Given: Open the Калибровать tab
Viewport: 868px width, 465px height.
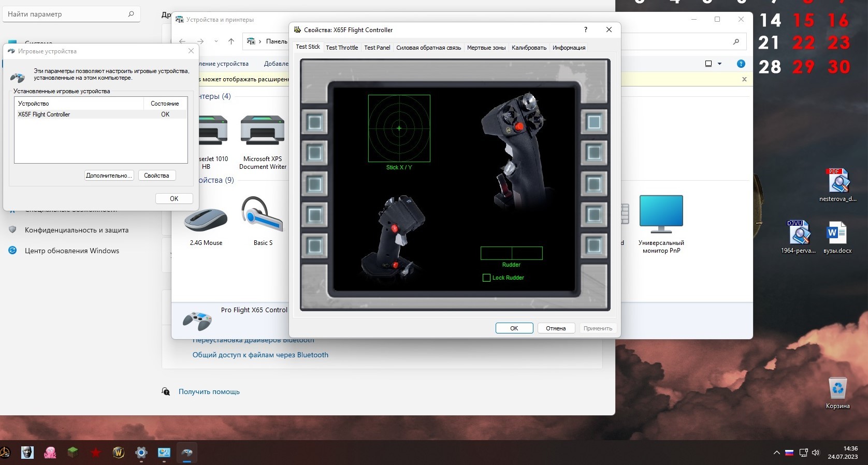Looking at the screenshot, I should (x=529, y=48).
